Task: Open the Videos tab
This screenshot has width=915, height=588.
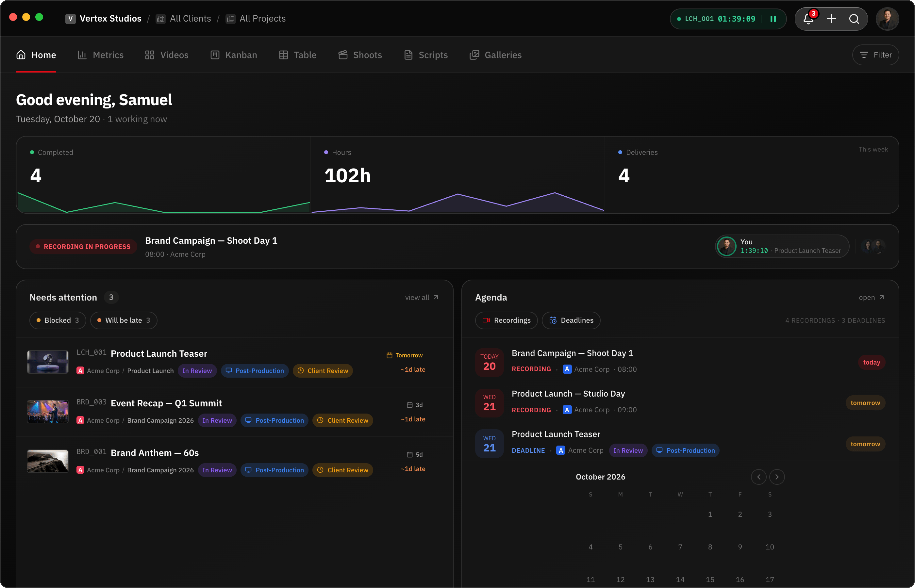Action: [x=167, y=55]
